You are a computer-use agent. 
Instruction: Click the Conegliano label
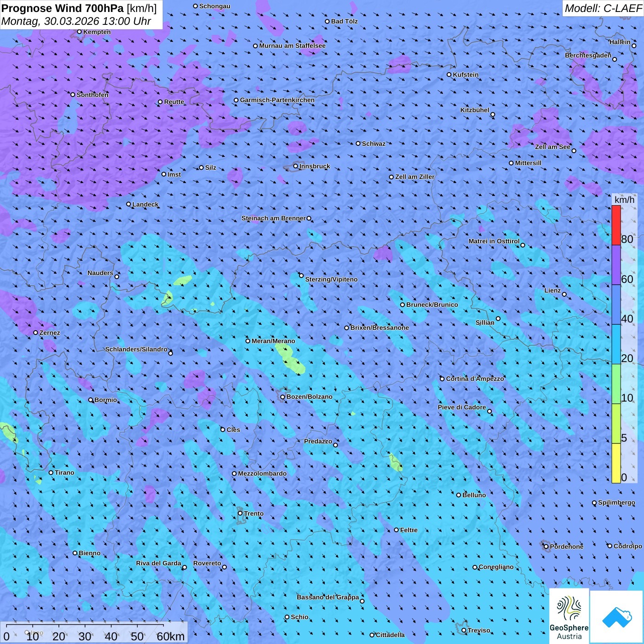(x=496, y=567)
